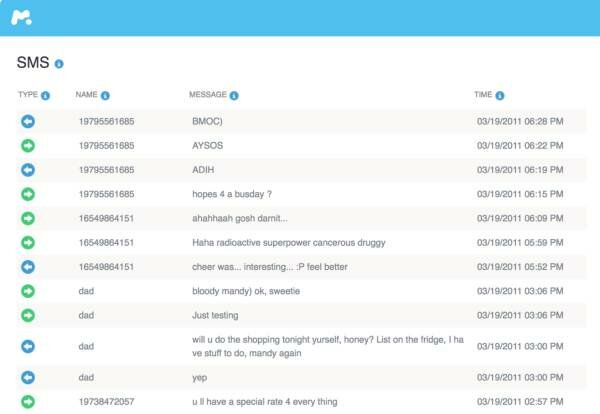Click timestamp 03/19/2011 06:15 PM
The height and width of the screenshot is (414, 600).
coord(520,194)
